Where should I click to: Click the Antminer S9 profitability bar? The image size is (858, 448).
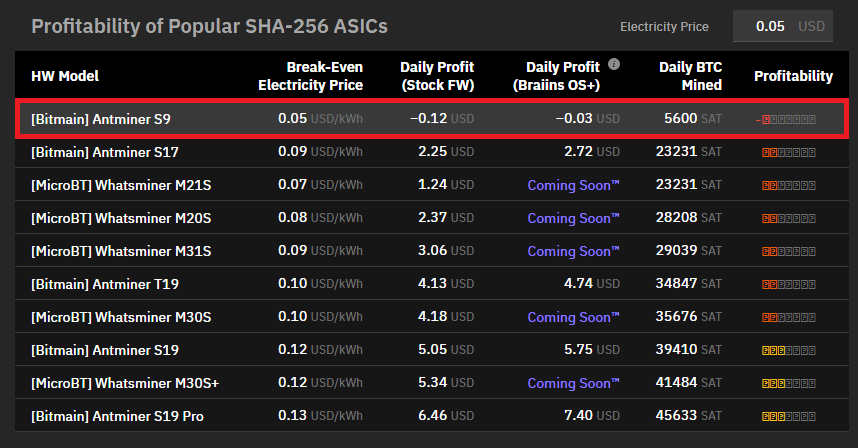786,119
